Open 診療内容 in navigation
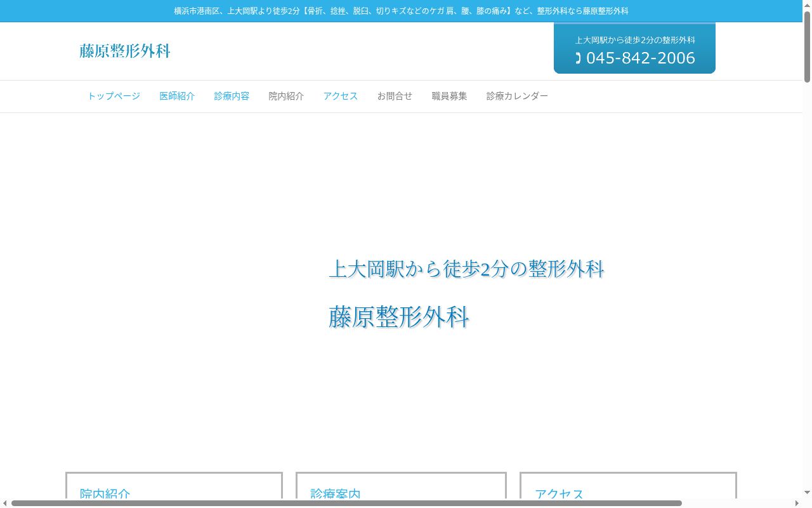 pos(232,97)
